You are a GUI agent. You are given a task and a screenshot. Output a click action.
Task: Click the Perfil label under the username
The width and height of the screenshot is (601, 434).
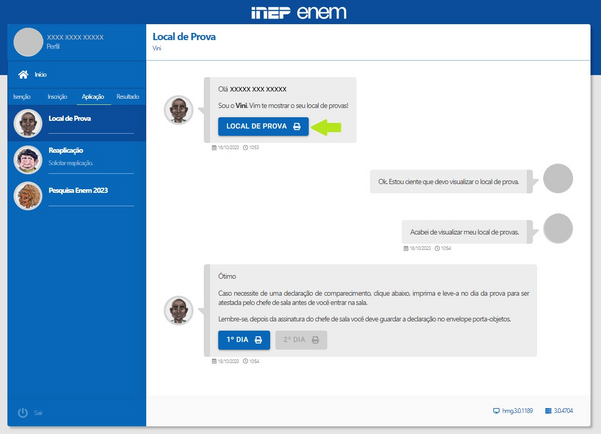click(54, 47)
